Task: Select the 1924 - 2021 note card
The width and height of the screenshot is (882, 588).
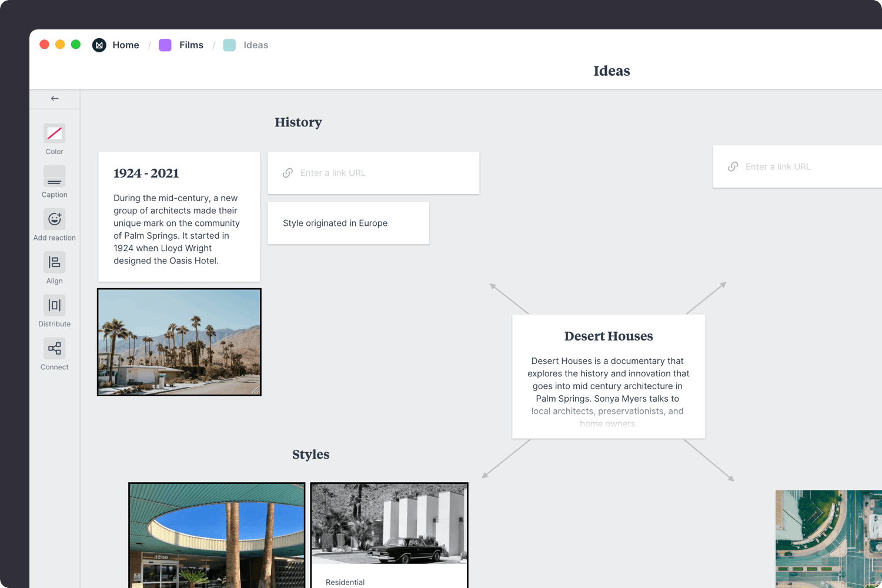Action: click(x=179, y=216)
